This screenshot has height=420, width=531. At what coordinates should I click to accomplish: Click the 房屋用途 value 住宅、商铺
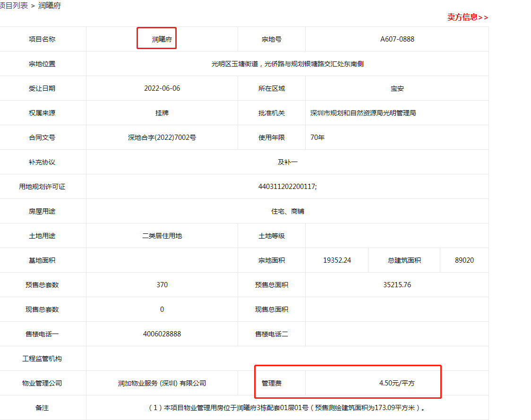coord(287,211)
